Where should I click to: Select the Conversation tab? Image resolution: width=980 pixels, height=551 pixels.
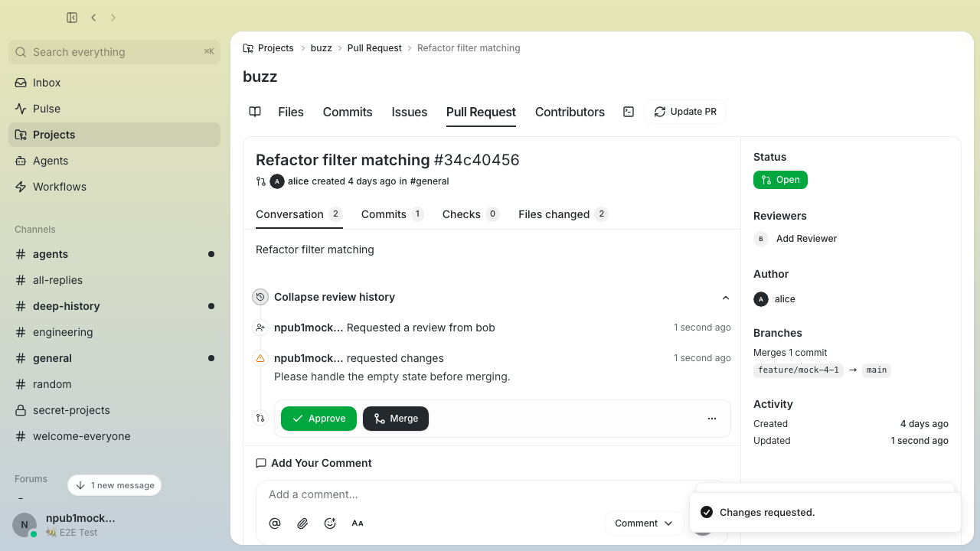pyautogui.click(x=299, y=214)
